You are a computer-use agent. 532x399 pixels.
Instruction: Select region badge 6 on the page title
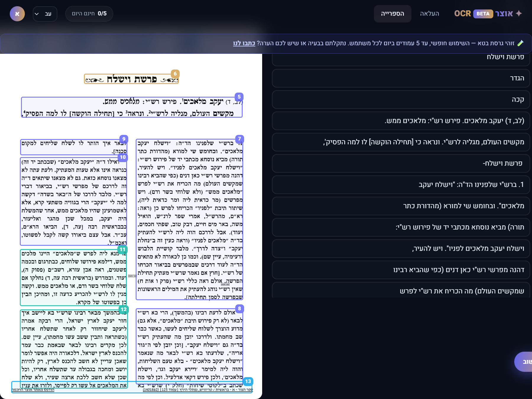coord(175,74)
